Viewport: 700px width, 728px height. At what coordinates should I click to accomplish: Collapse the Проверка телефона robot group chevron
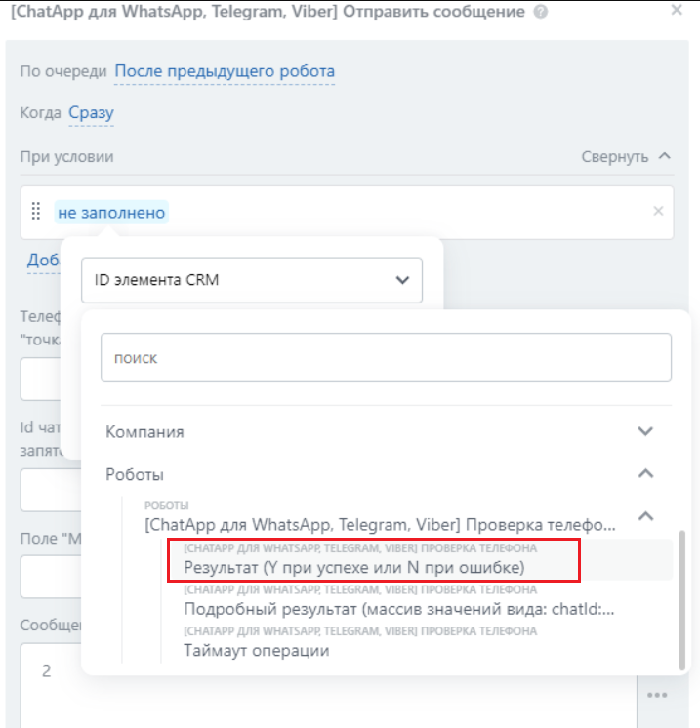[644, 516]
